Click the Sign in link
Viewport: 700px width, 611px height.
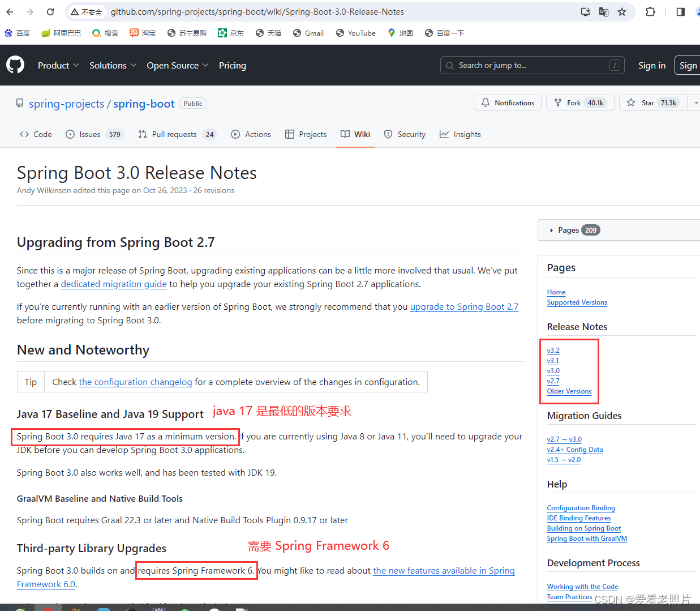tap(652, 65)
